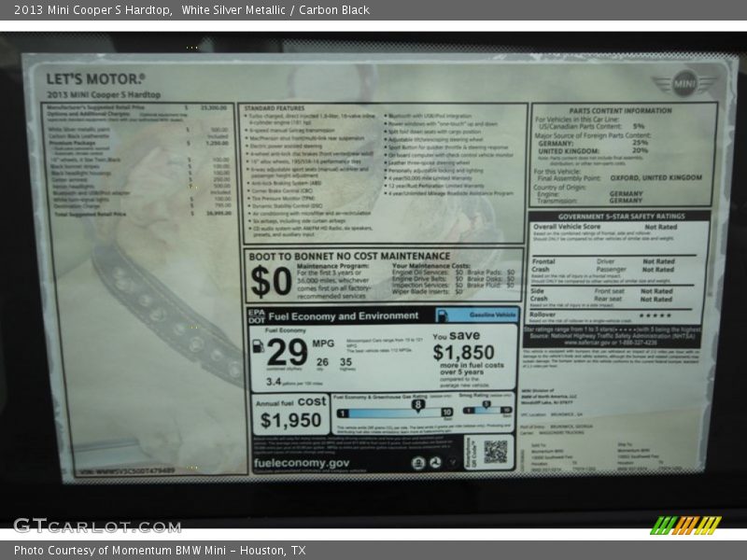Click the large '$0' maintenance cost

click(271, 281)
